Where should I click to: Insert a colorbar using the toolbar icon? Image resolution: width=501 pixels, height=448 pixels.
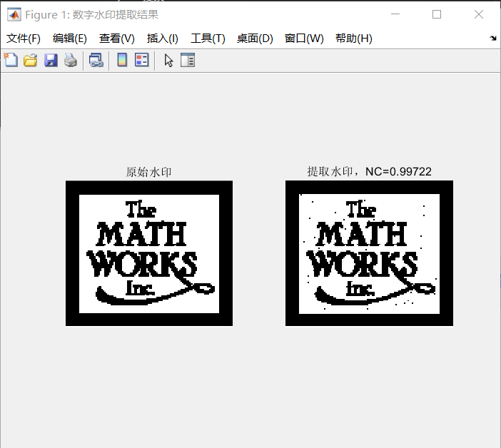(x=122, y=60)
